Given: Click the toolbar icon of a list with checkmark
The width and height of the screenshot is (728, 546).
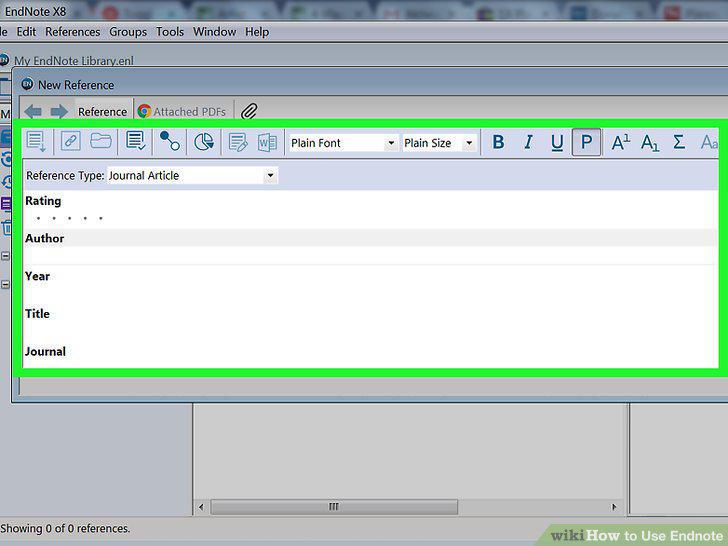Looking at the screenshot, I should [x=136, y=141].
